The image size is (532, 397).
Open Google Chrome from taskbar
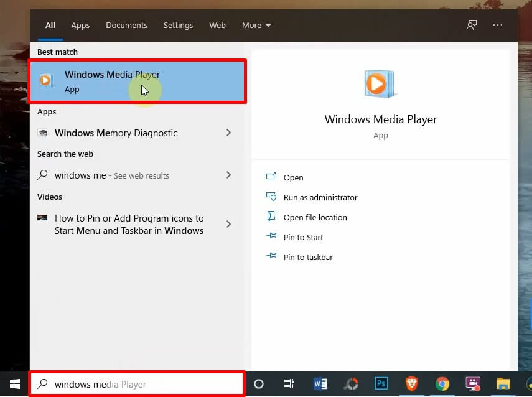click(442, 384)
